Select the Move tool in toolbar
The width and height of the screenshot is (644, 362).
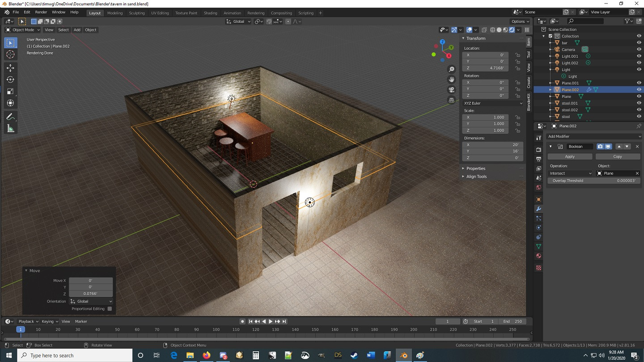(10, 68)
